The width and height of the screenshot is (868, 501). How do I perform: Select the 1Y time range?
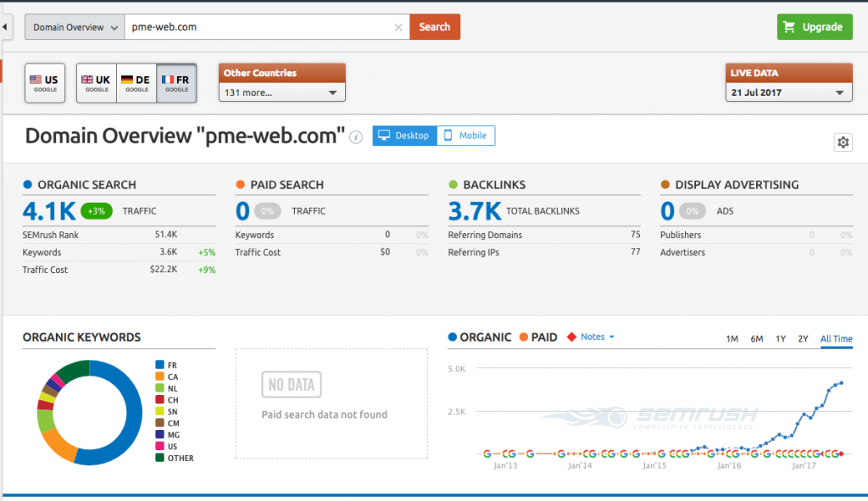point(781,339)
